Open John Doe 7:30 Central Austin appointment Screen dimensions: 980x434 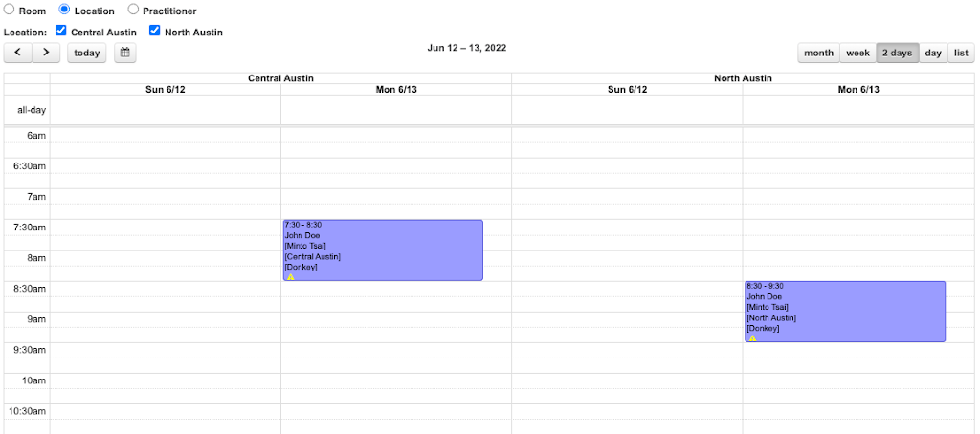pyautogui.click(x=383, y=249)
